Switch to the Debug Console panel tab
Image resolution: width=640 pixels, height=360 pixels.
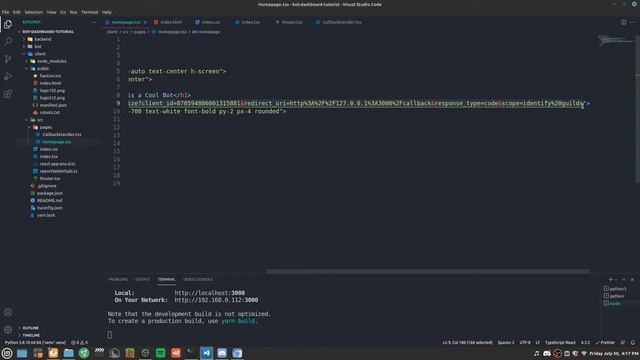coord(198,280)
